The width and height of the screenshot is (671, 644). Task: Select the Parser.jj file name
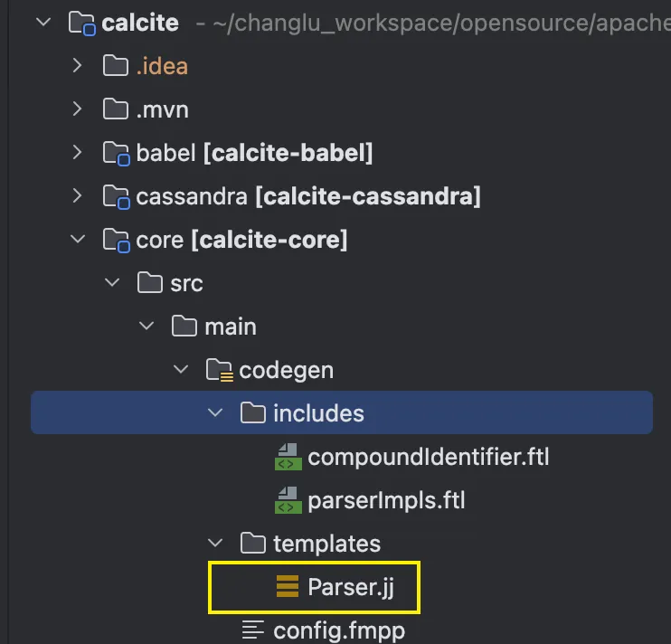tap(351, 587)
